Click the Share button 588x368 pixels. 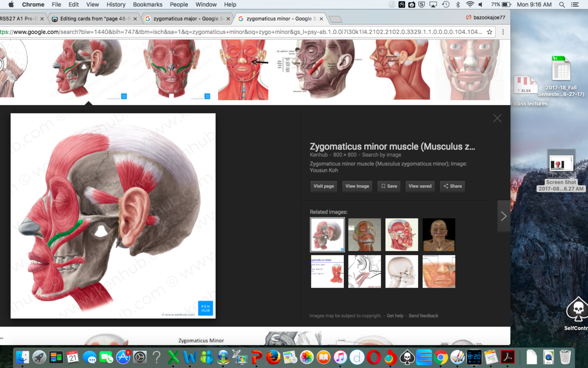coord(453,186)
